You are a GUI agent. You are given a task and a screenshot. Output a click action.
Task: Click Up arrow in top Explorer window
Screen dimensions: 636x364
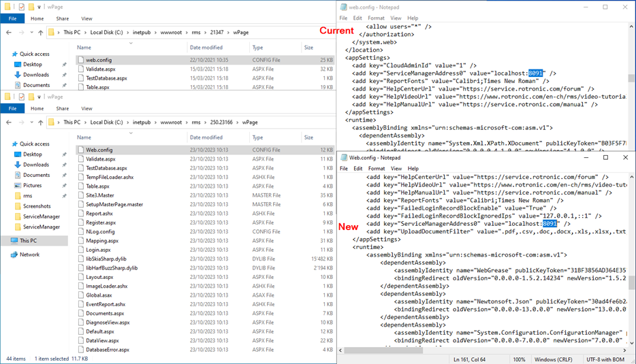point(41,33)
